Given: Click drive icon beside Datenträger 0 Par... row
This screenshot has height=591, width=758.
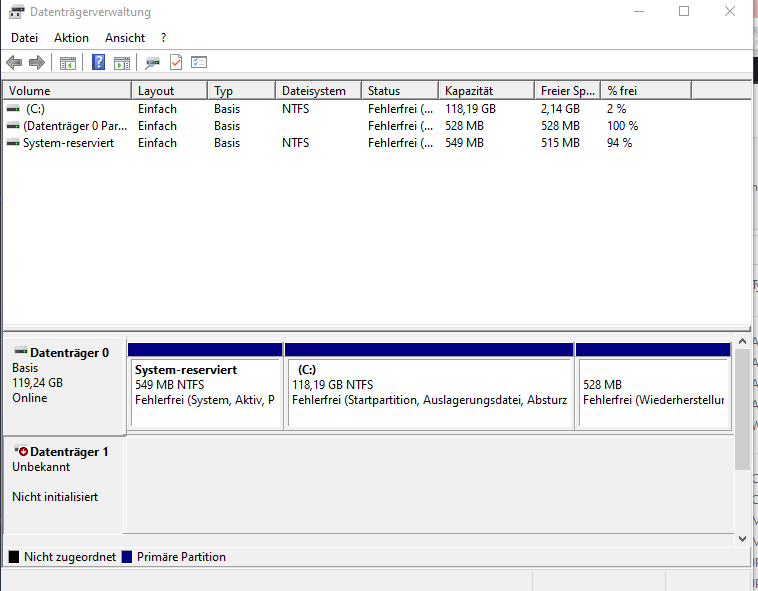Looking at the screenshot, I should point(14,126).
